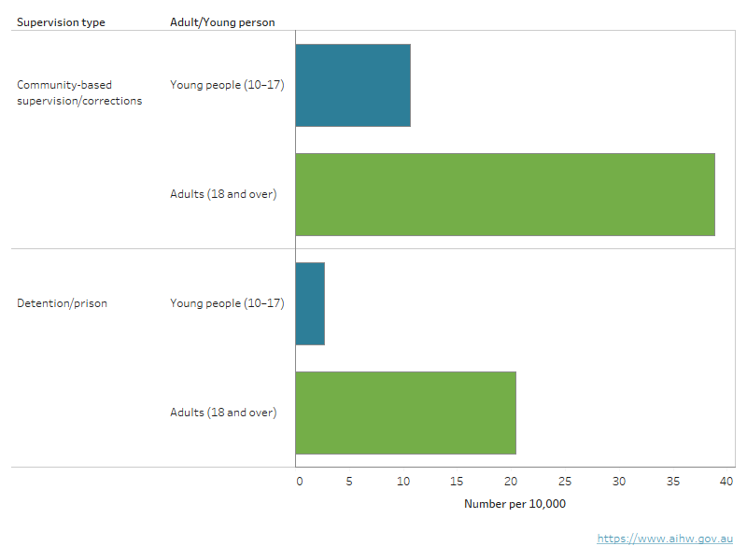Click 'Adults (18 and over)' label in Community-based section
Image resolution: width=747 pixels, height=560 pixels.
tap(223, 194)
